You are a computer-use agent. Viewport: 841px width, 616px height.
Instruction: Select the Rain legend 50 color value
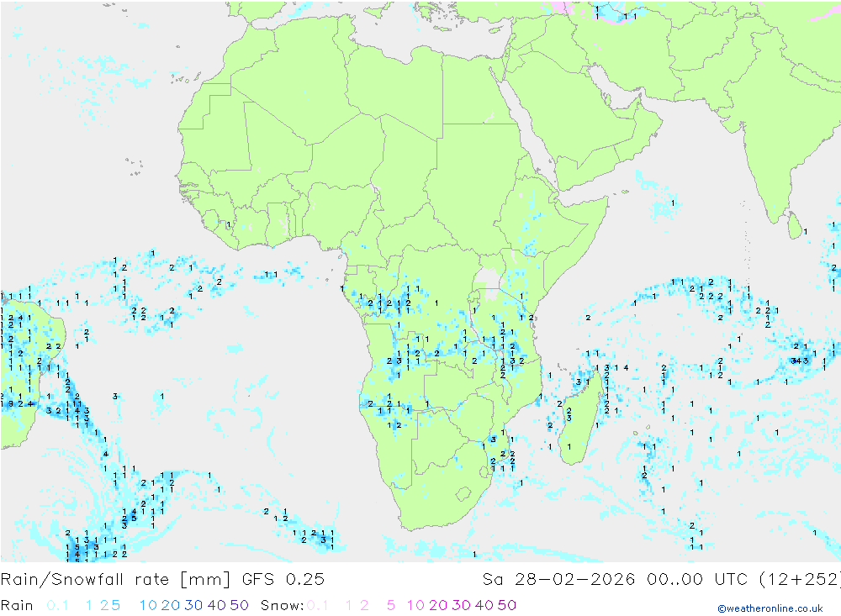(239, 605)
